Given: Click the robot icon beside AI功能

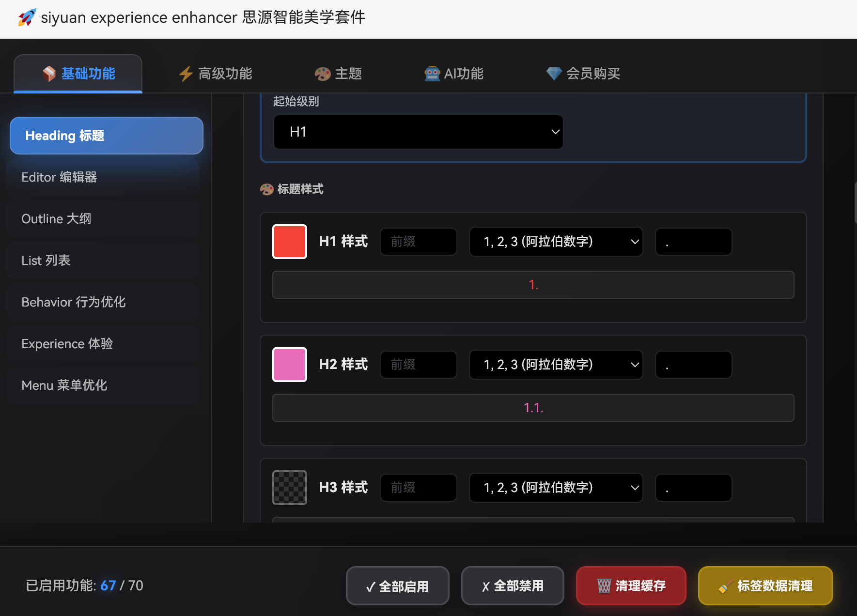Looking at the screenshot, I should [432, 74].
